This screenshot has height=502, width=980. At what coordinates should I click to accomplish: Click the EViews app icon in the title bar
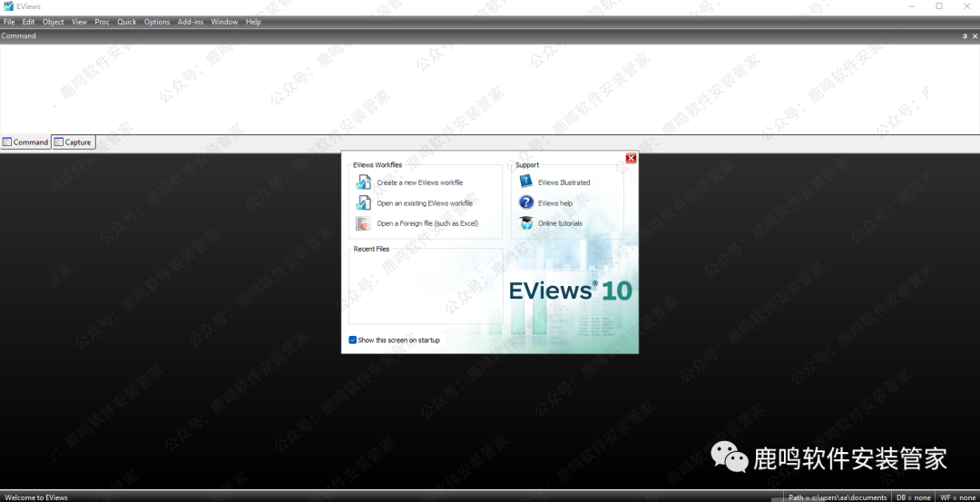coord(8,6)
